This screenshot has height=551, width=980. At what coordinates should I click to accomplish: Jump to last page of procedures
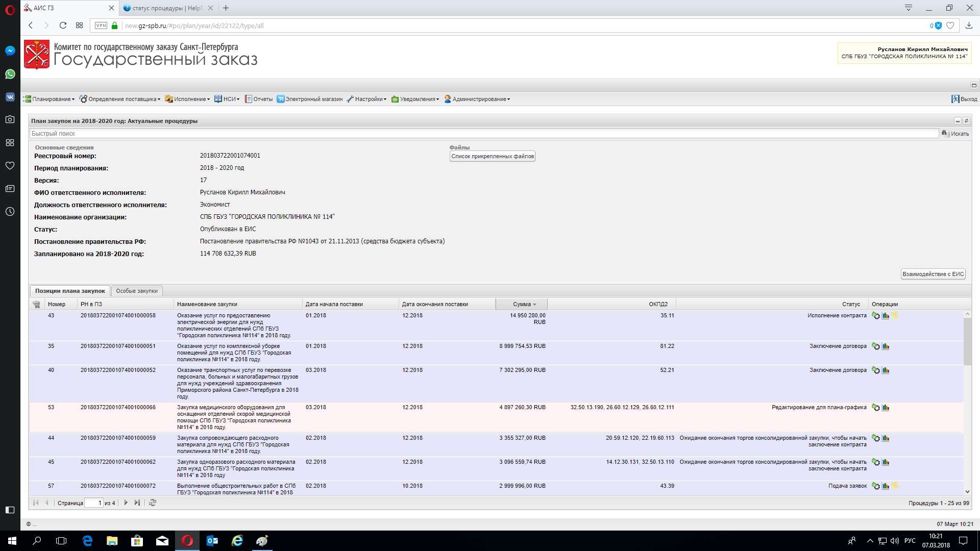tap(137, 503)
